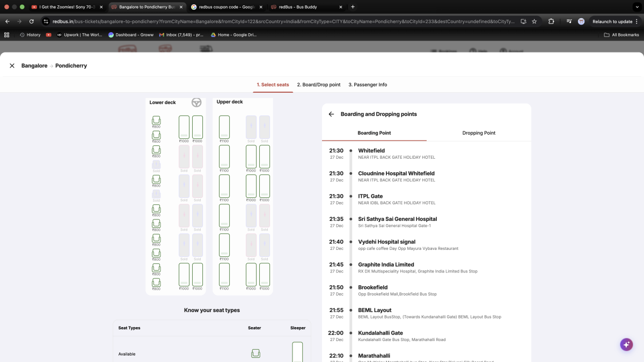
Task: Open the Chrome extensions puzzle icon
Action: pyautogui.click(x=551, y=21)
